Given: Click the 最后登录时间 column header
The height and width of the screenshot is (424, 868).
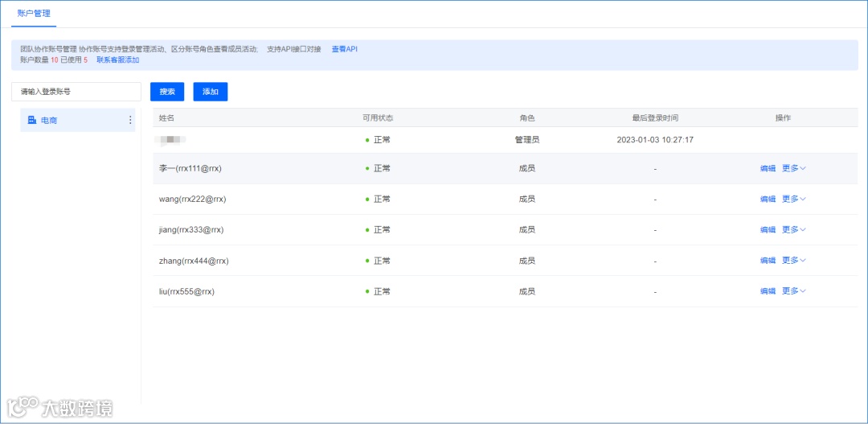Looking at the screenshot, I should click(x=656, y=118).
